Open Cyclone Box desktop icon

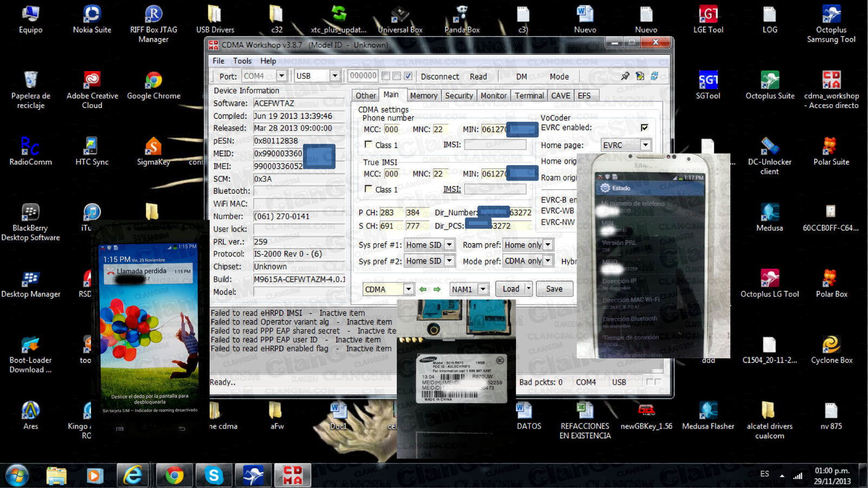pyautogui.click(x=831, y=350)
